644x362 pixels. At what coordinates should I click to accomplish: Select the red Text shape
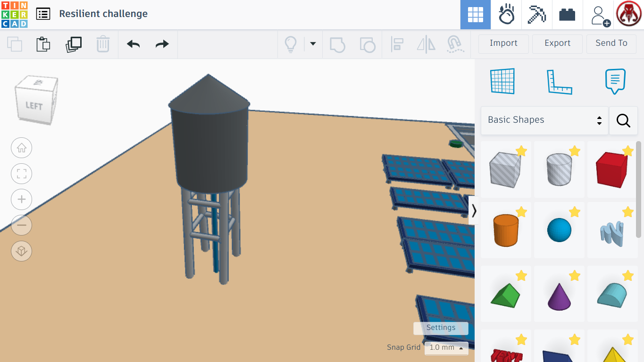pos(506,346)
